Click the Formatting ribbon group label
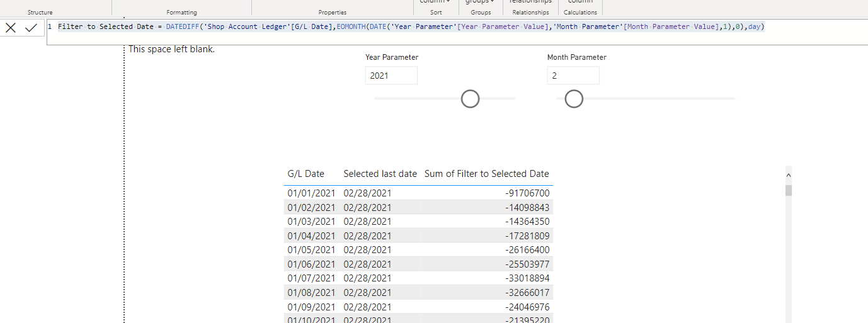868x323 pixels. tap(181, 12)
